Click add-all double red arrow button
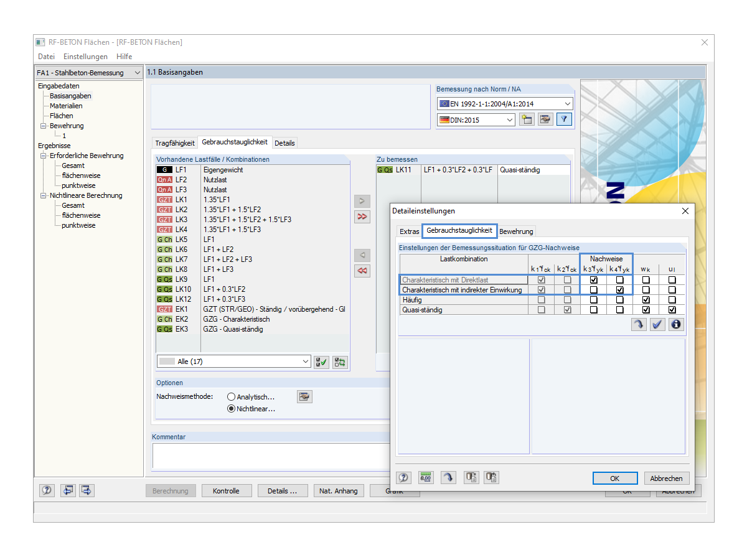The image size is (747, 560). click(x=362, y=217)
